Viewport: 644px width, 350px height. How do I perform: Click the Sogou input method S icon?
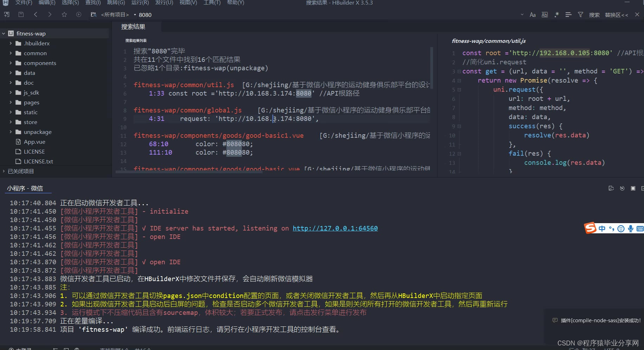point(590,228)
